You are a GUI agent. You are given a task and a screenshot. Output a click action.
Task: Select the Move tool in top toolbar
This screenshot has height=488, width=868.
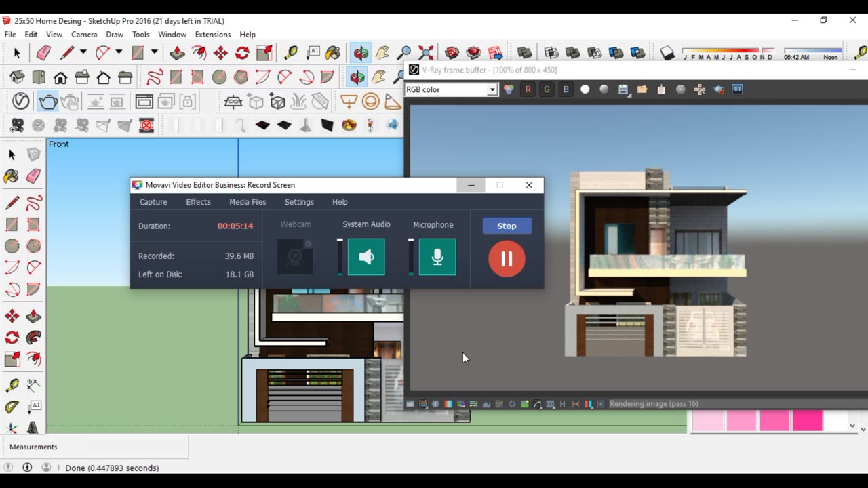coord(220,53)
